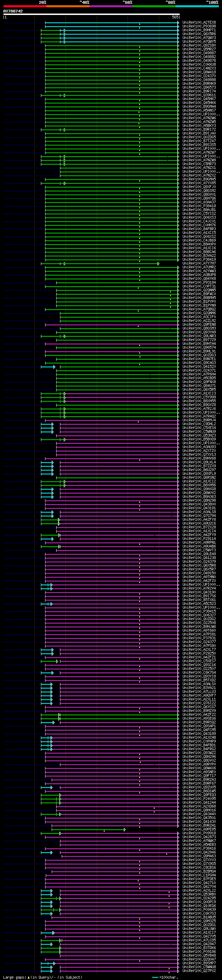Select hit label UniRef100_P24095
The height and width of the screenshot is (980, 222).
pyautogui.click(x=199, y=799)
